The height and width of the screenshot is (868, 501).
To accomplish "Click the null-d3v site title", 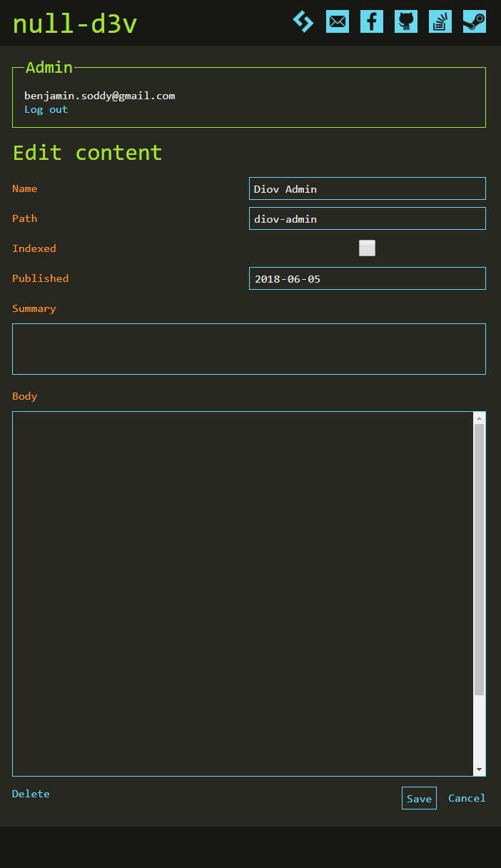I will 75,24.
